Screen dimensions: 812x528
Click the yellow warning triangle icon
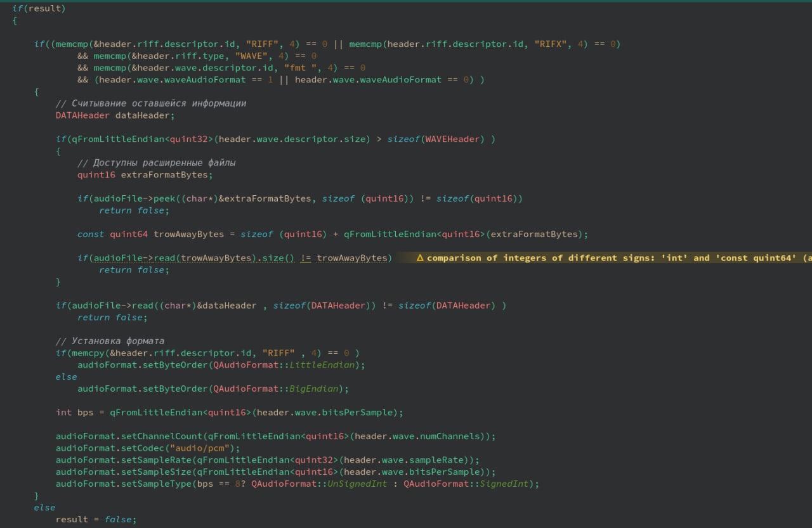[420, 258]
